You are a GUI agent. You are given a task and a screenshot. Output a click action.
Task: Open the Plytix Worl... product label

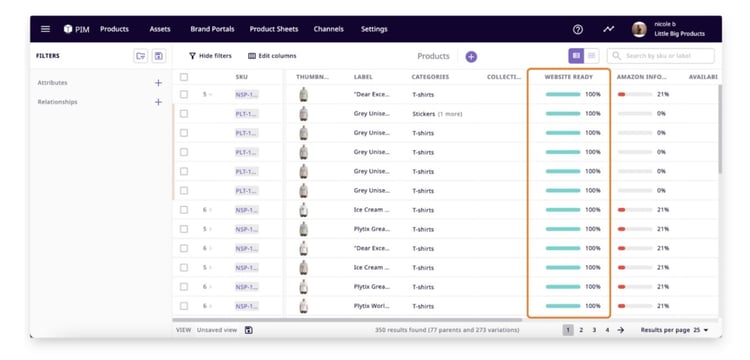coord(372,306)
